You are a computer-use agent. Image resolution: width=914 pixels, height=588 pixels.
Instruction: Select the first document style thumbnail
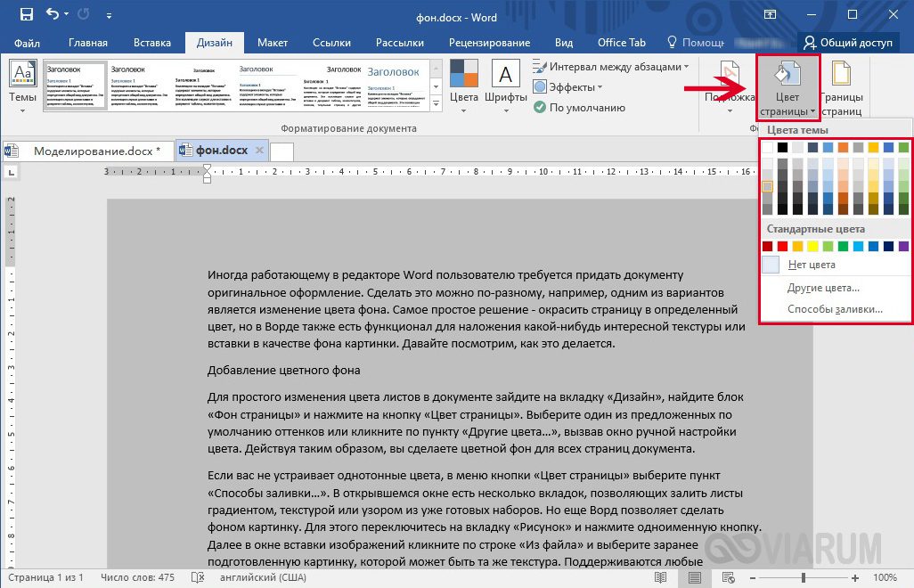75,86
